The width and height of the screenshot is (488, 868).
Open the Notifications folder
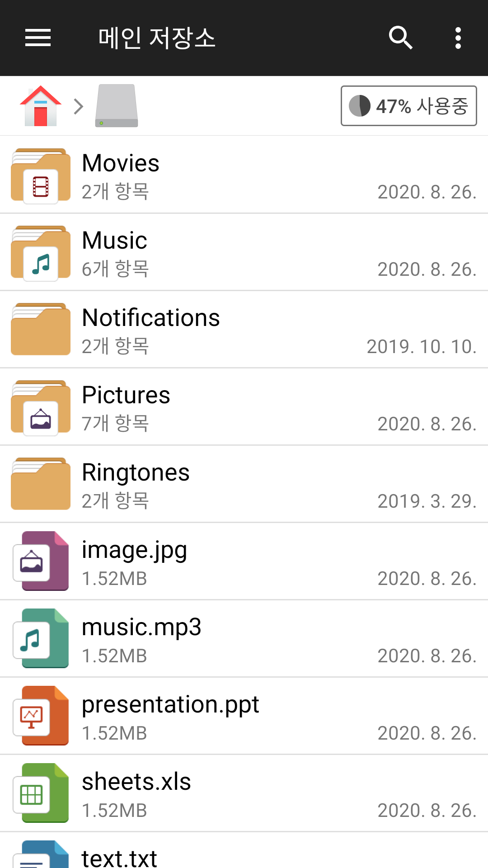click(244, 330)
